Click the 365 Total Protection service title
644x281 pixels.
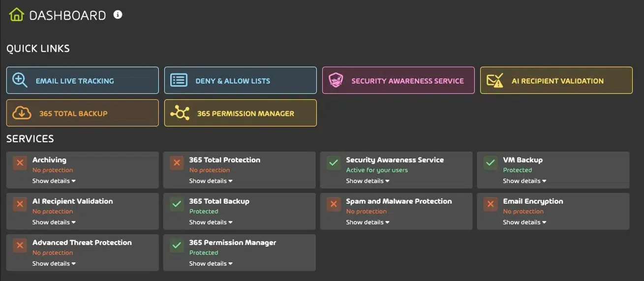(225, 160)
